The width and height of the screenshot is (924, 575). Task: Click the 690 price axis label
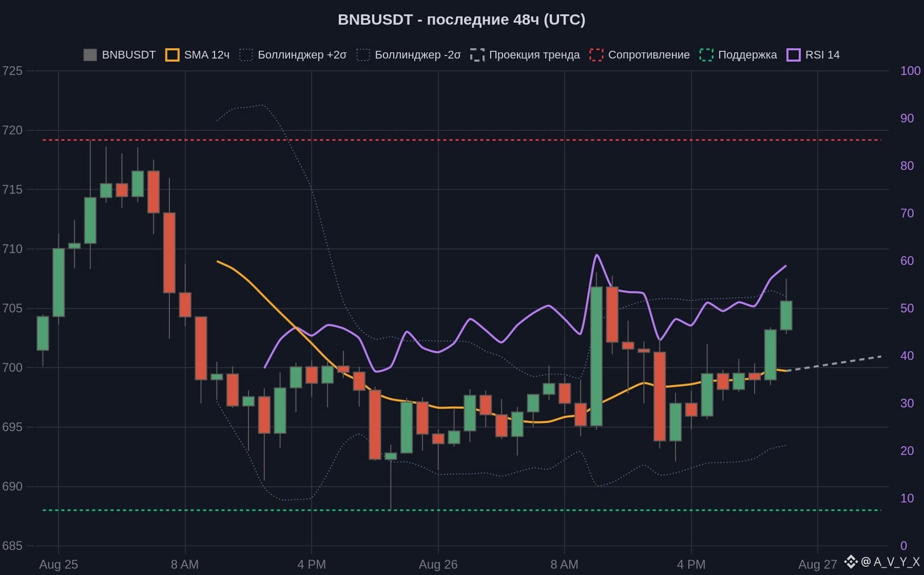coord(12,486)
